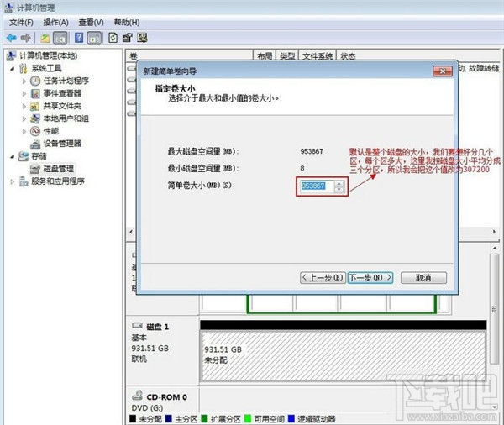Expand the 共享文件夹 node arrow

[x=24, y=106]
